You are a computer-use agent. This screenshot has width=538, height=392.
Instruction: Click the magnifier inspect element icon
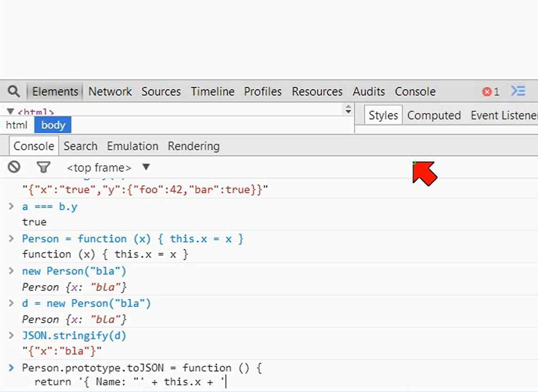(x=14, y=92)
